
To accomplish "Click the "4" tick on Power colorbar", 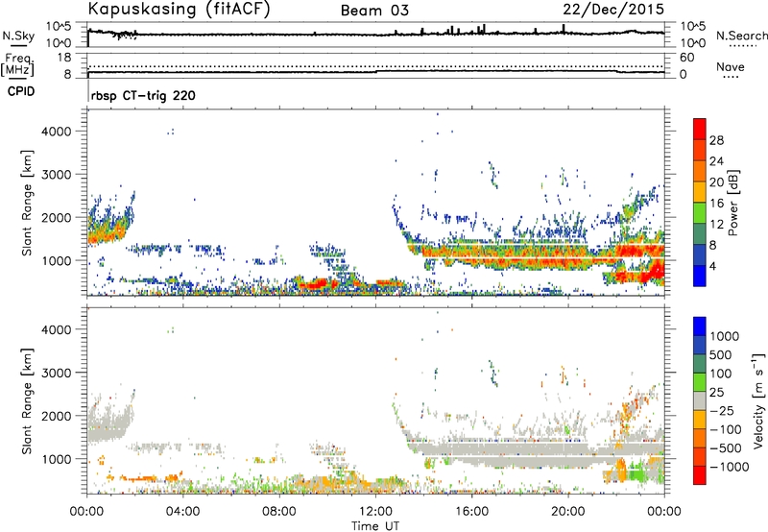I will [x=713, y=267].
